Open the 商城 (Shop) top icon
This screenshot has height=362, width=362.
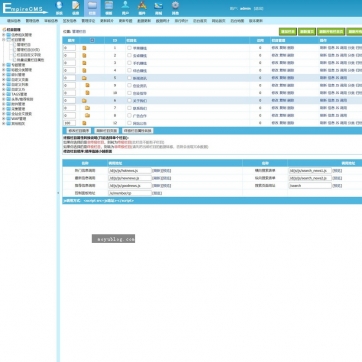[159, 8]
